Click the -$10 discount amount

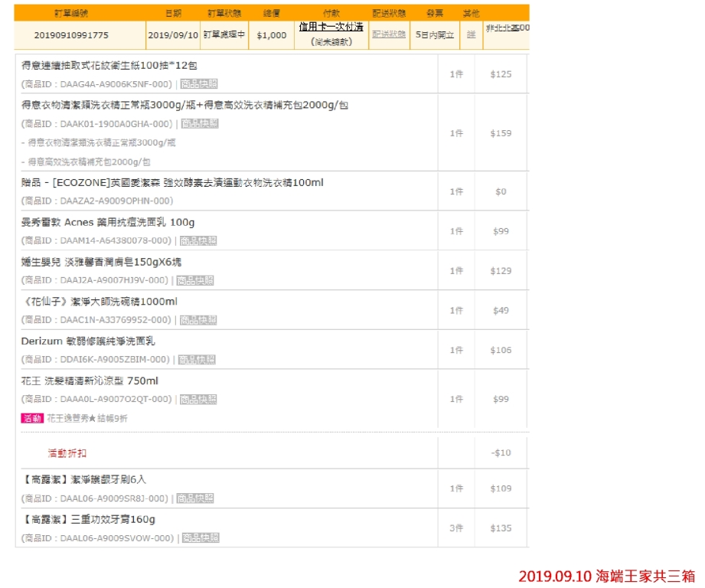tap(501, 452)
